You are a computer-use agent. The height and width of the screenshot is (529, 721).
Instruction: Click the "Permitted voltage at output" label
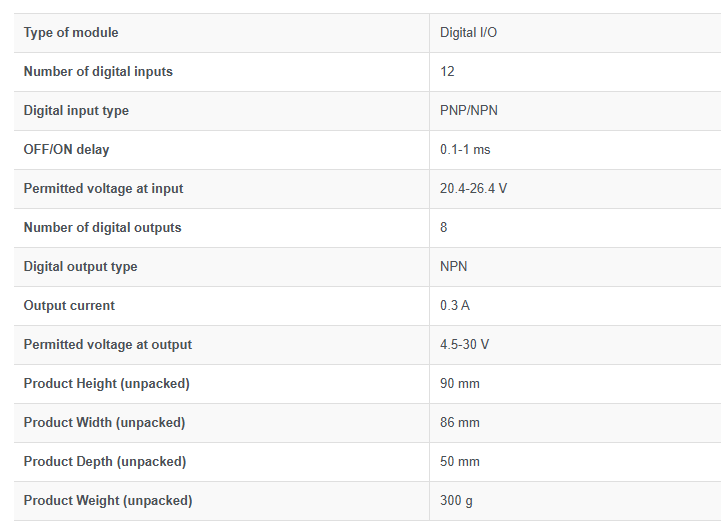click(107, 345)
